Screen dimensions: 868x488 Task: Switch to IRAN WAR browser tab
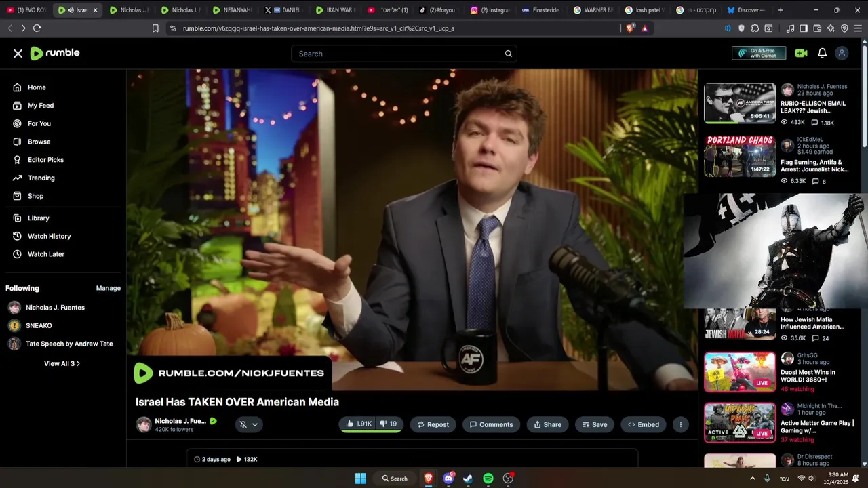[335, 10]
